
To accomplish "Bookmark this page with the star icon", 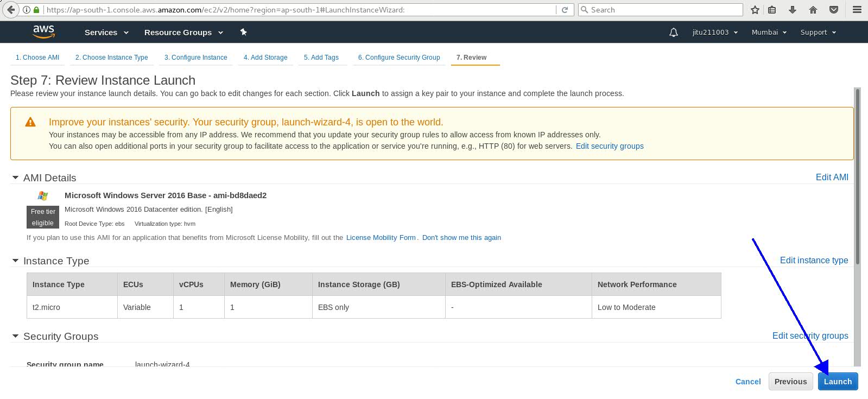I will click(x=755, y=10).
